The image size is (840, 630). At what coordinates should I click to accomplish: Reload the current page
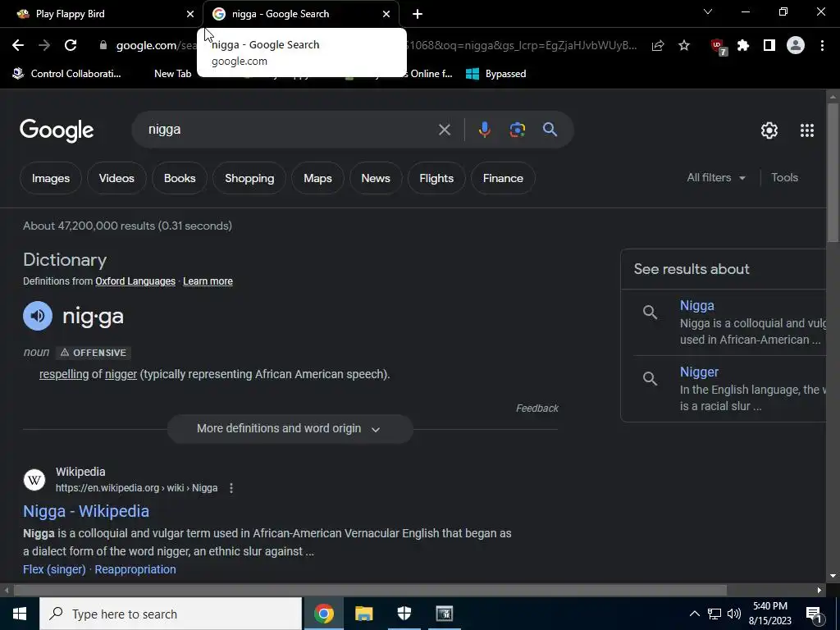(x=71, y=46)
